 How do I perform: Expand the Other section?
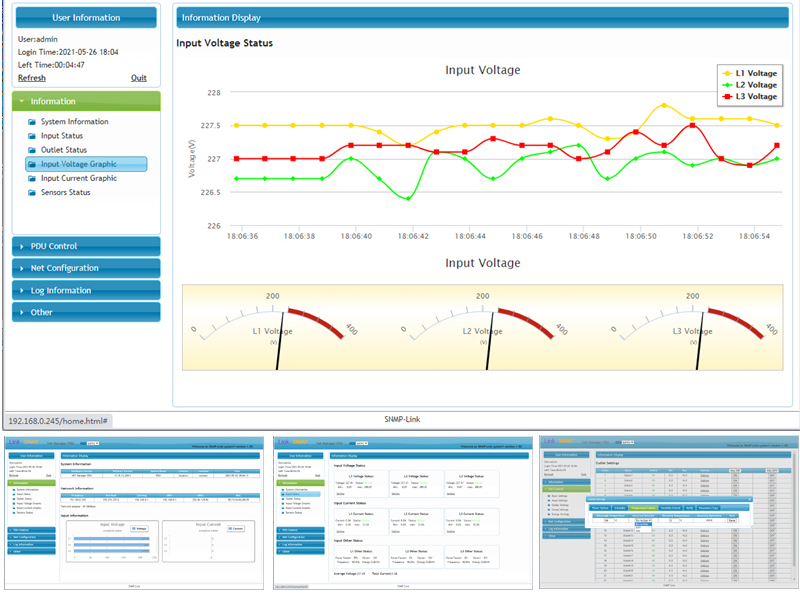pos(86,312)
